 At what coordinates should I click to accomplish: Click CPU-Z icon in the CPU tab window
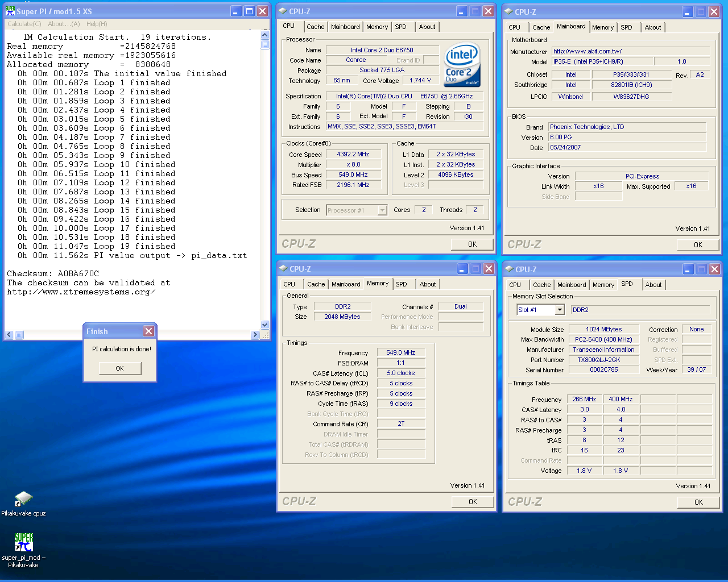(283, 11)
